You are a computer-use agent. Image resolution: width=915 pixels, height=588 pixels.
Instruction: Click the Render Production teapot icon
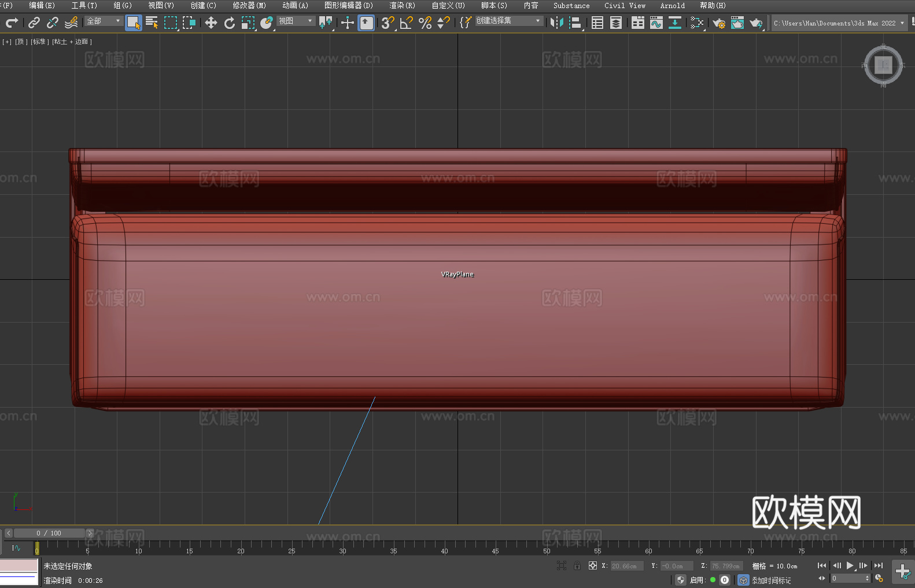point(756,23)
